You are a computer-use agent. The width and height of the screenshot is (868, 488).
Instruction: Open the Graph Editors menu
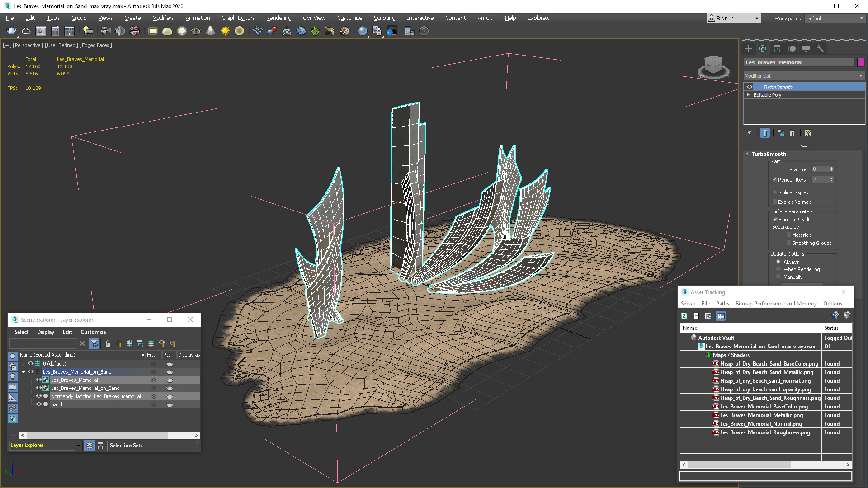pos(238,18)
